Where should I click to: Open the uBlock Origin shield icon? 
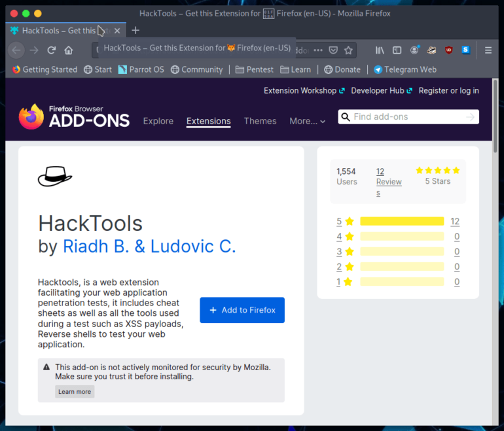[x=449, y=50]
